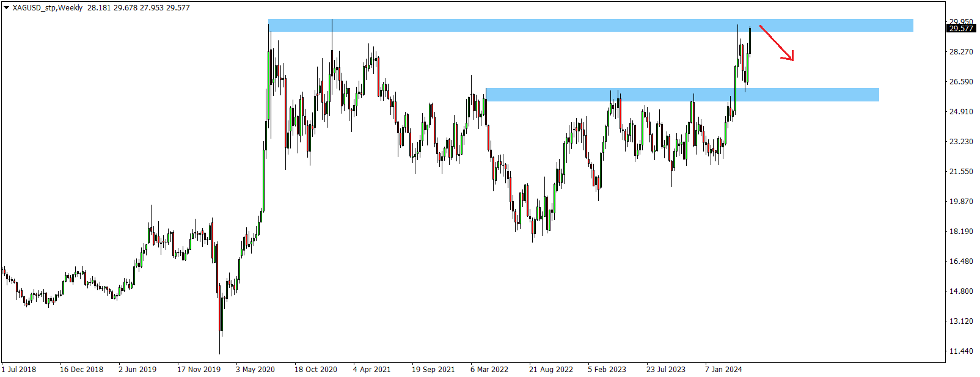Click the 18.190 price axis label
The width and height of the screenshot is (980, 377).
961,232
